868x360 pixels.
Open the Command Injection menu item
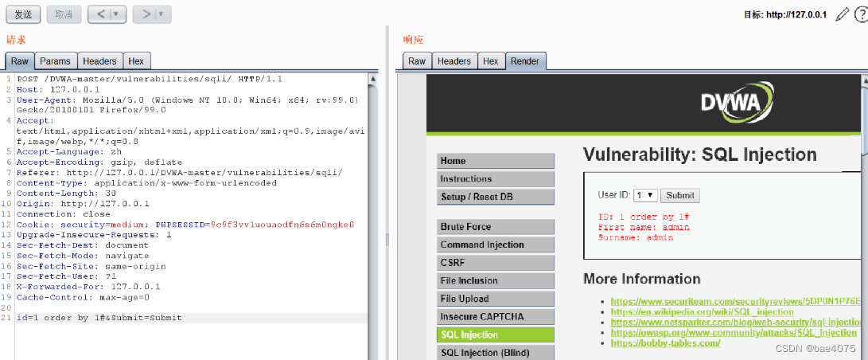496,245
